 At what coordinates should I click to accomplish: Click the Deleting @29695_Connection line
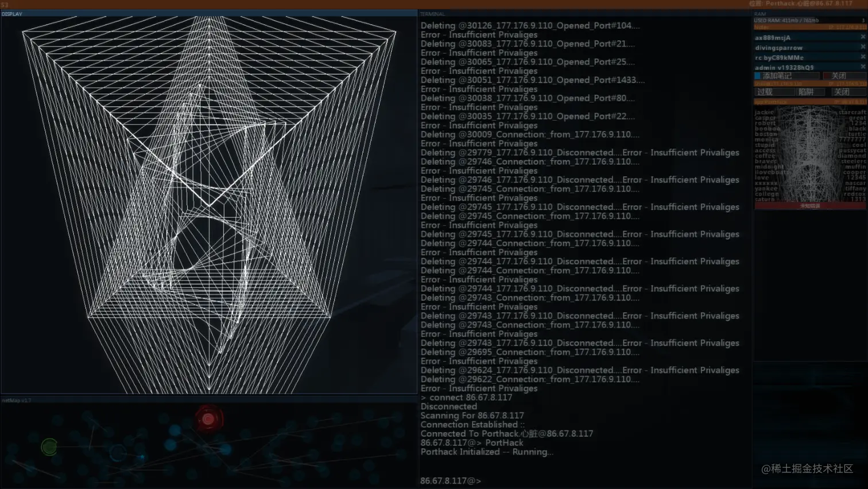pos(530,352)
